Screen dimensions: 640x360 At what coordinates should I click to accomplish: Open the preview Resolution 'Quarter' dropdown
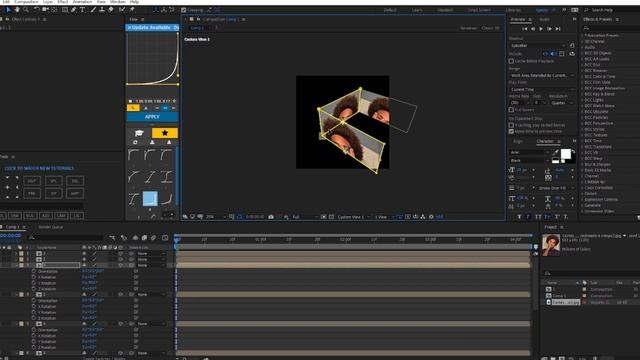point(561,103)
